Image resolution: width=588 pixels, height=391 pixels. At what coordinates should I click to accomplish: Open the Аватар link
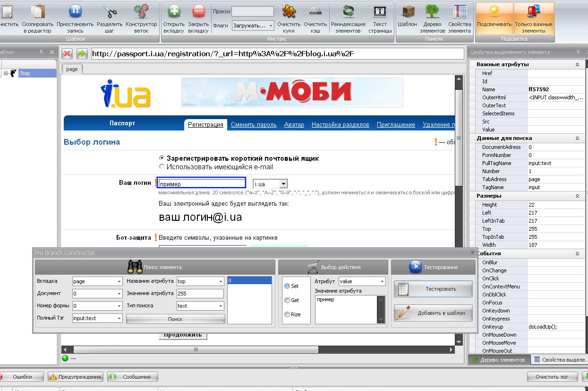coord(294,125)
